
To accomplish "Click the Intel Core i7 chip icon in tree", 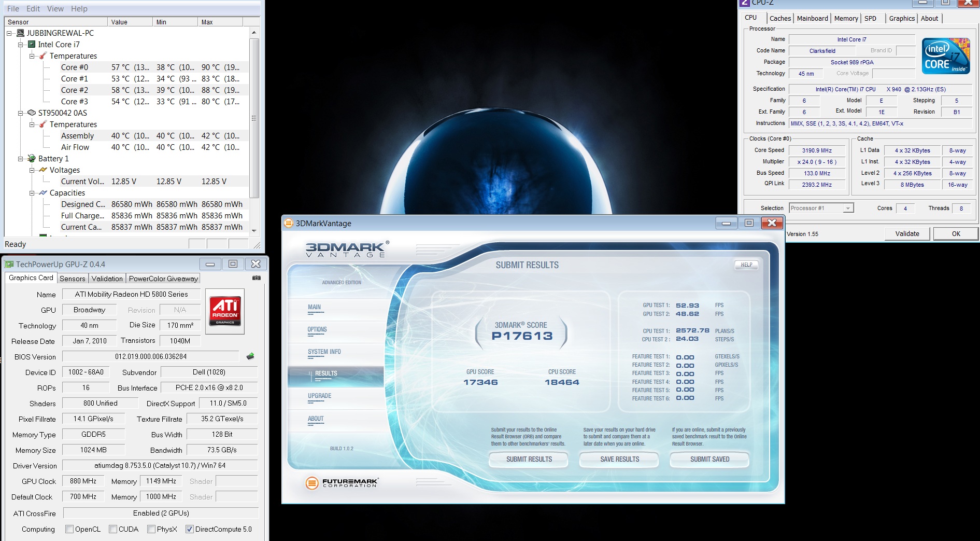I will tap(32, 45).
